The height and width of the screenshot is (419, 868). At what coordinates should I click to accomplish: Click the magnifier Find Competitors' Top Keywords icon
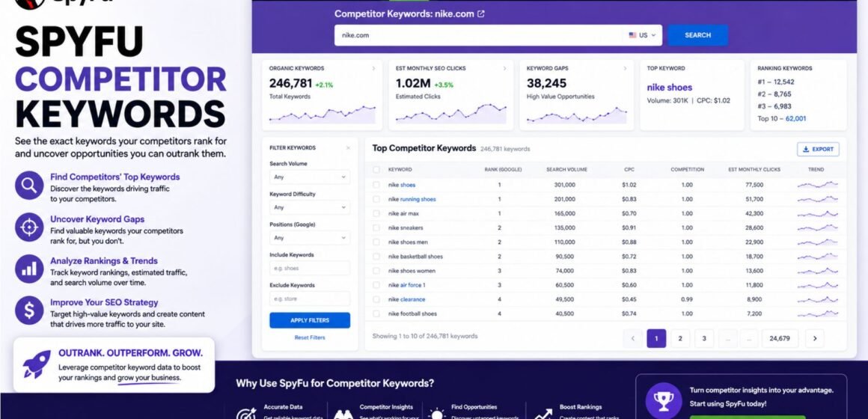coord(28,185)
